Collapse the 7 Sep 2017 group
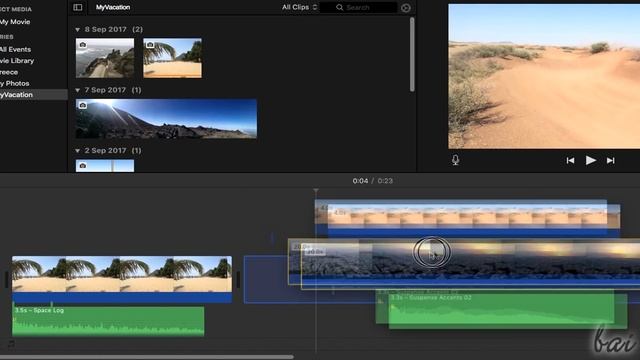640x360 pixels. point(78,90)
